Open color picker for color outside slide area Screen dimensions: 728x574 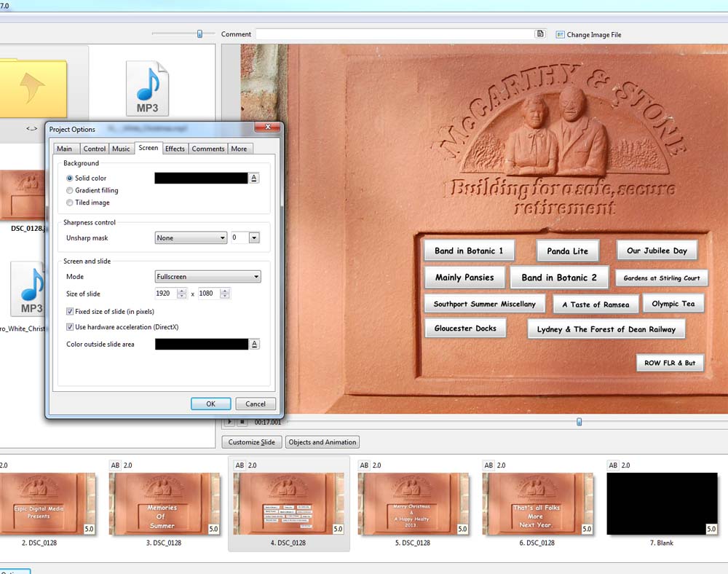[x=254, y=344]
